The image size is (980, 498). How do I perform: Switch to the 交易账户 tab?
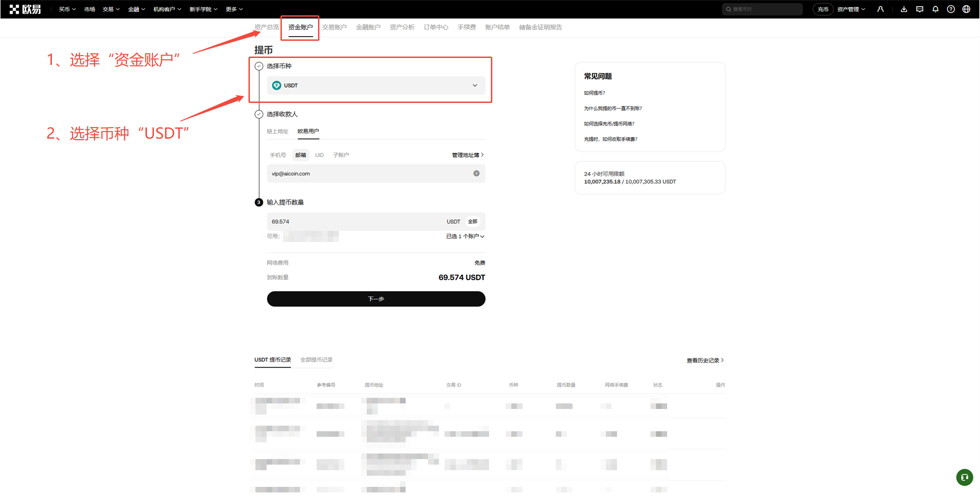tap(334, 27)
